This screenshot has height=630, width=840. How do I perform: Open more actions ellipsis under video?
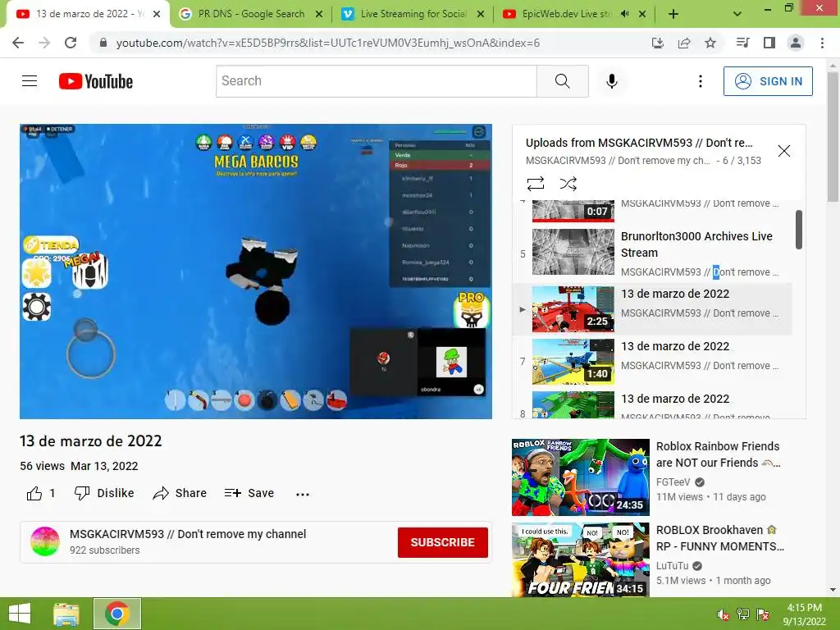[303, 494]
